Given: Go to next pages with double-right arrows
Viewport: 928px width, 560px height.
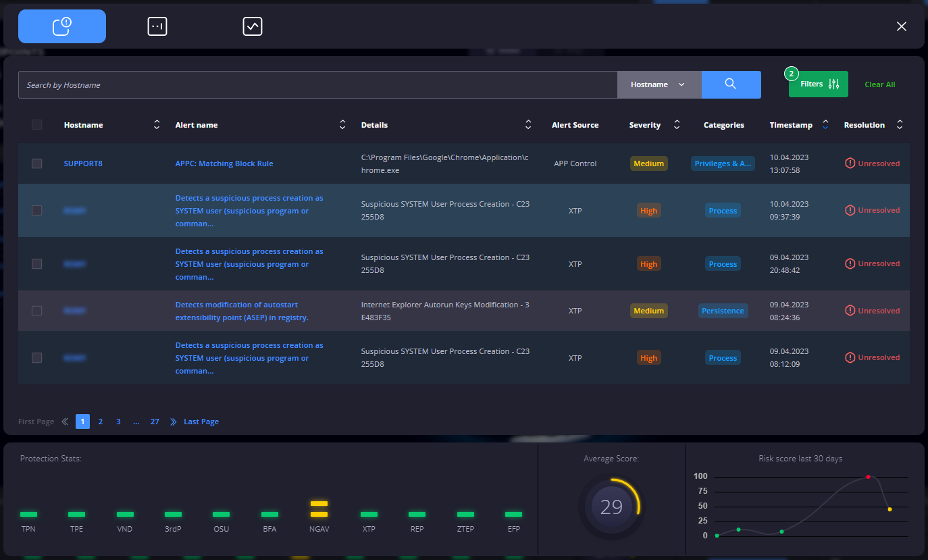Looking at the screenshot, I should [x=173, y=422].
